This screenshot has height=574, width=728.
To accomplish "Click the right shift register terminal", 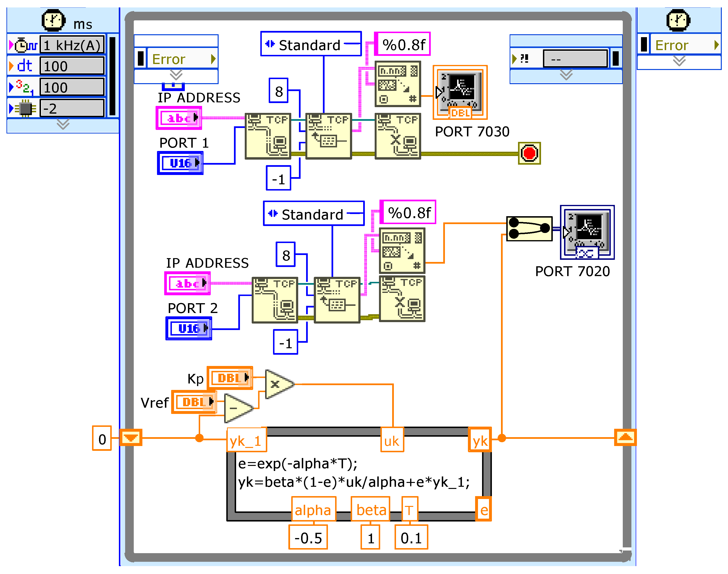I will point(625,438).
